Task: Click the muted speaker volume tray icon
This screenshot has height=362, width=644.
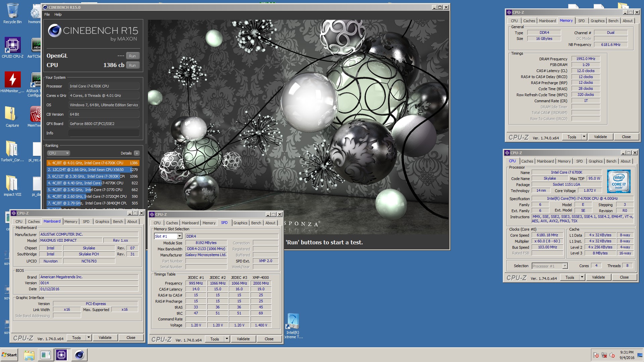Action: [612, 355]
